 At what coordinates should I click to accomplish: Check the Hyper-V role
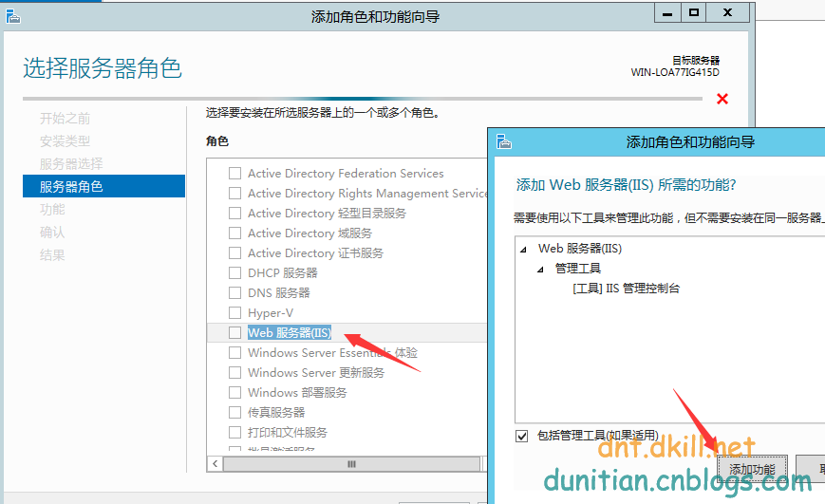235,313
